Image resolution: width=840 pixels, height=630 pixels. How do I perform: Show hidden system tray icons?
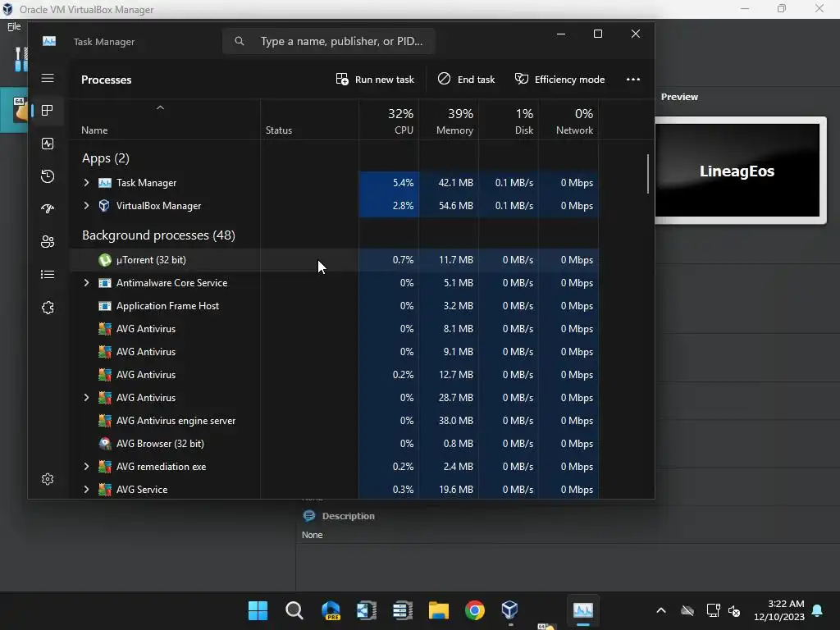661,610
